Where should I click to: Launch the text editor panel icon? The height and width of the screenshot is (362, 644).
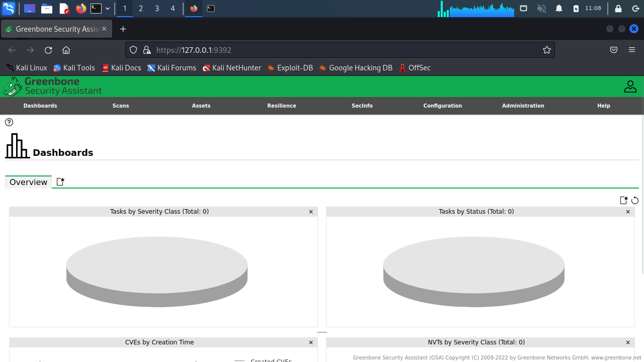(x=64, y=9)
